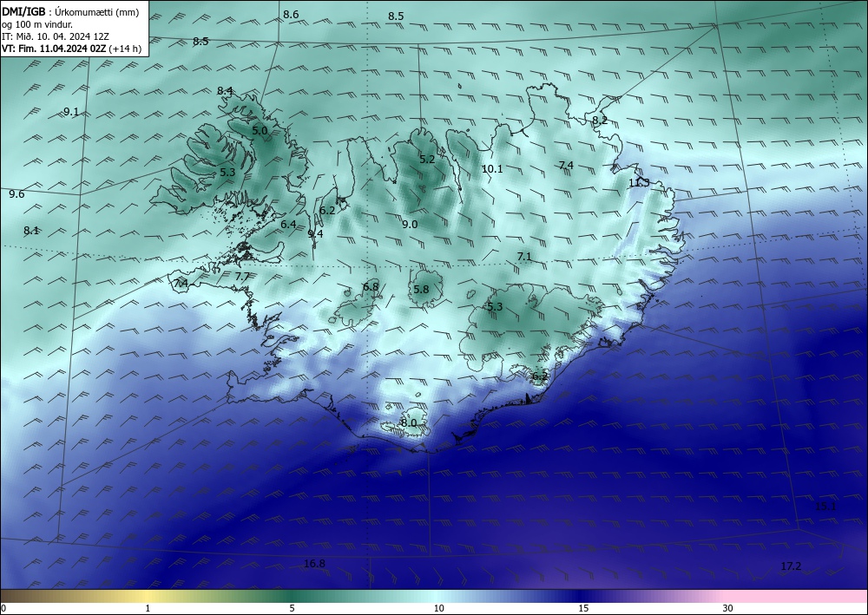Image resolution: width=868 pixels, height=615 pixels.
Task: Click the 'DMI/IGB : Úrkomumætti (mm)' title line
Action: (x=70, y=13)
